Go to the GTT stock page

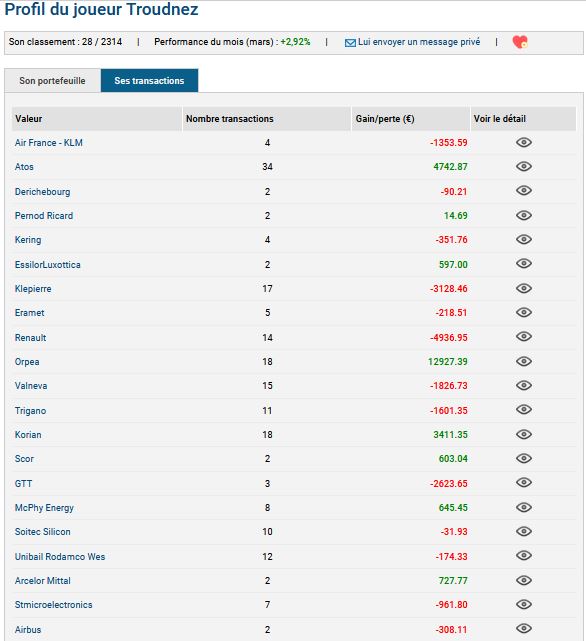click(x=23, y=484)
